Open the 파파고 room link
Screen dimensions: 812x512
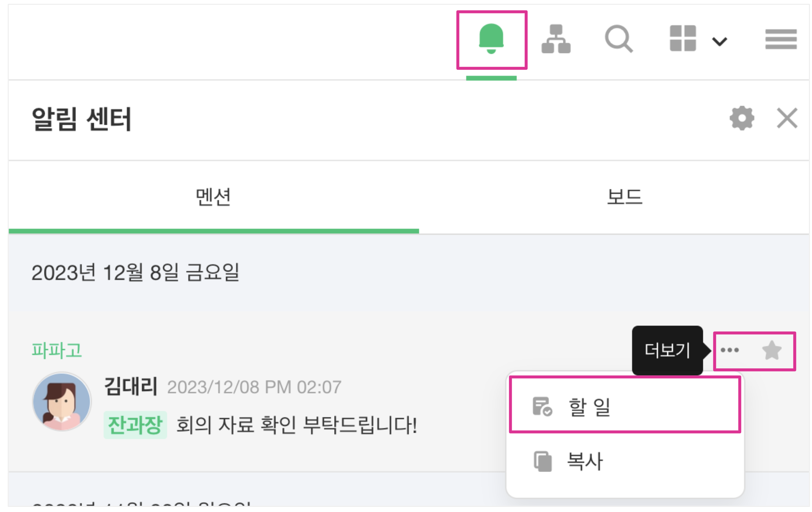coord(57,350)
